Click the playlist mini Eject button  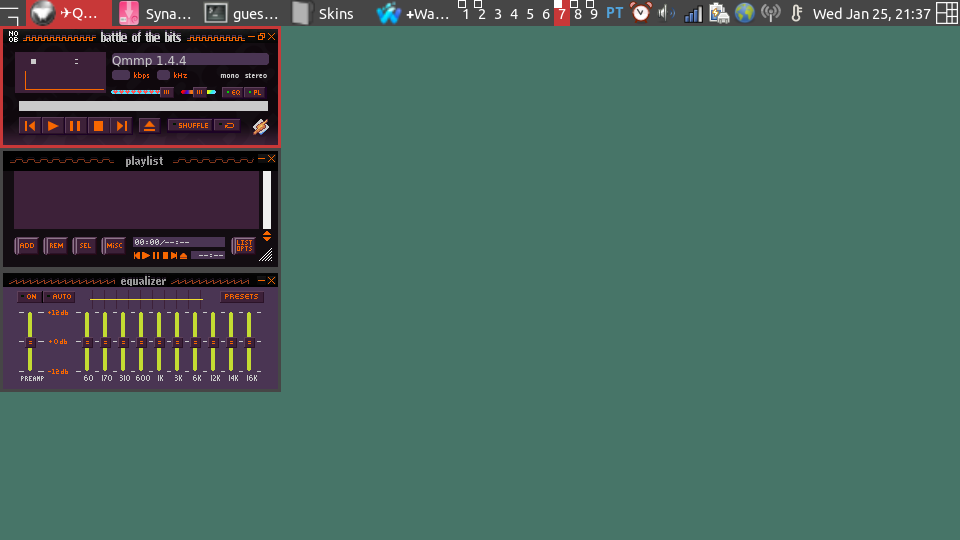click(x=183, y=255)
